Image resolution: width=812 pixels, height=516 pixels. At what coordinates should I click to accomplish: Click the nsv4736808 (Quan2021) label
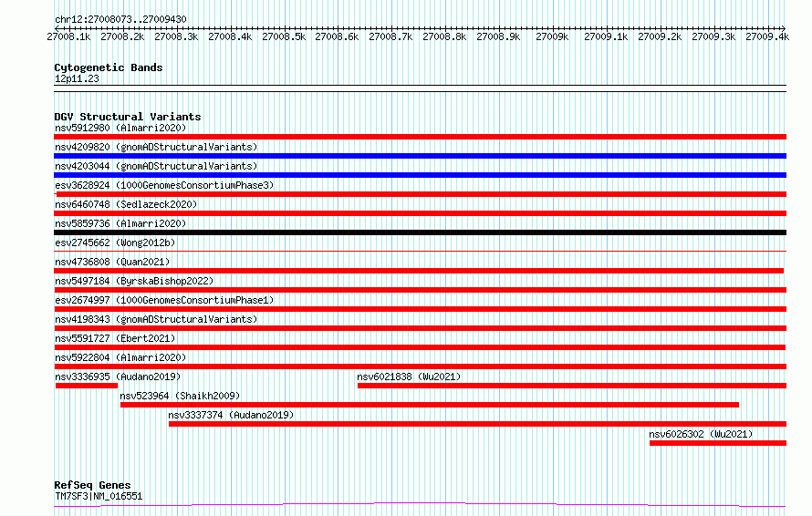click(112, 262)
